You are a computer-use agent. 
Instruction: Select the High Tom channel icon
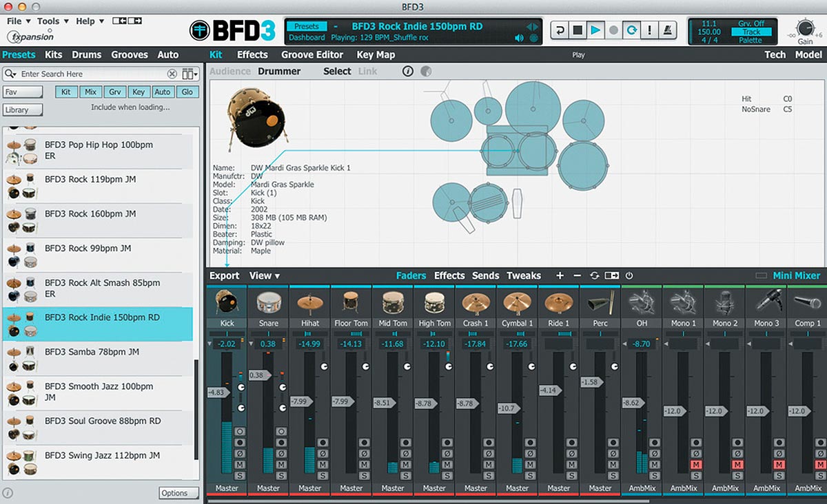click(x=434, y=302)
